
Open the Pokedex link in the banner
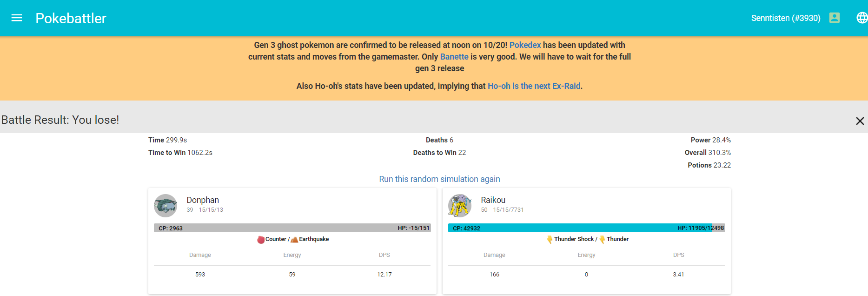point(525,45)
